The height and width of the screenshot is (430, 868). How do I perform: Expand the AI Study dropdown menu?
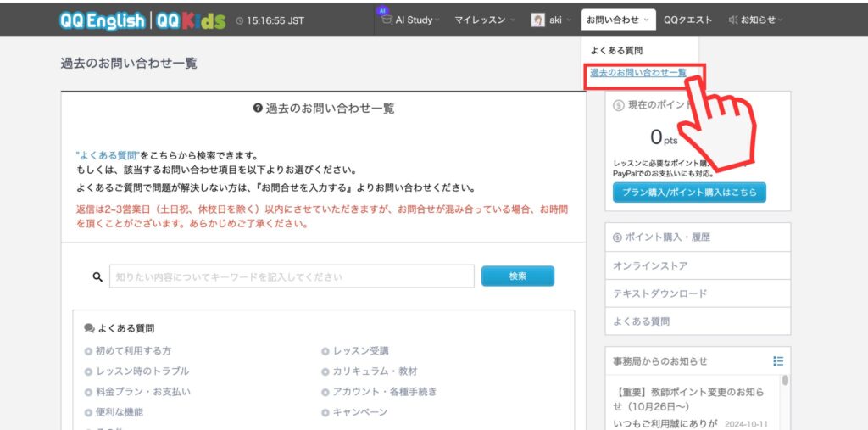413,20
